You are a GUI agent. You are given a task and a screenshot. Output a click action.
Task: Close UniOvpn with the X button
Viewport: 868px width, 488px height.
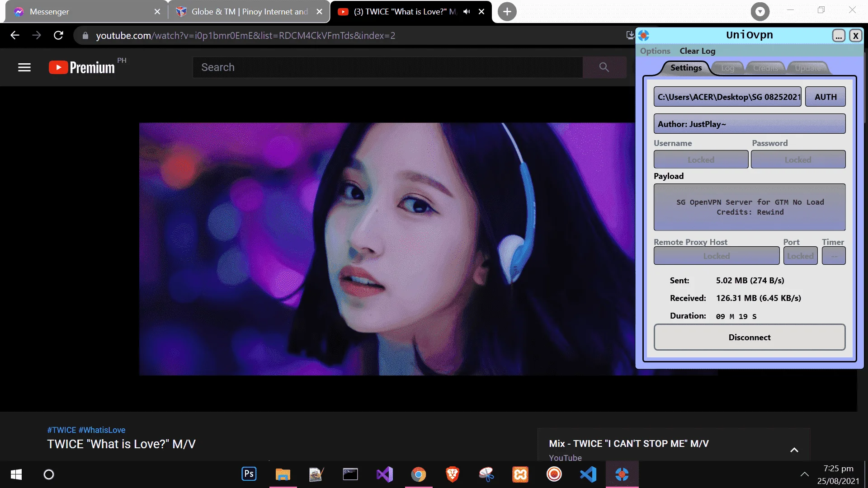(x=855, y=36)
